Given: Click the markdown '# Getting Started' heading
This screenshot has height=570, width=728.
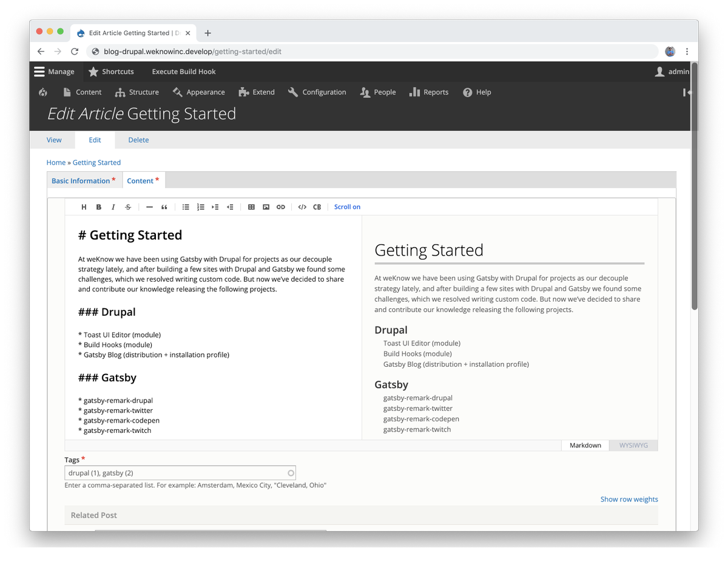Looking at the screenshot, I should pyautogui.click(x=130, y=236).
